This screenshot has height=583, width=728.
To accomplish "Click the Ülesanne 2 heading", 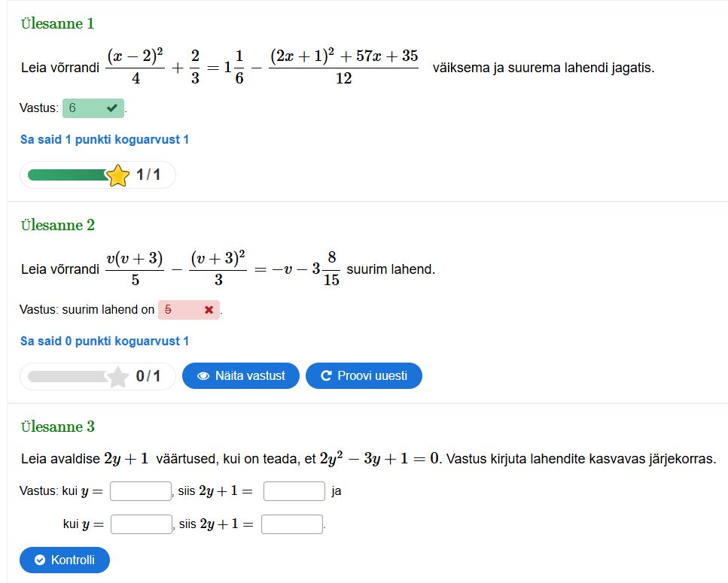I will pos(58,225).
